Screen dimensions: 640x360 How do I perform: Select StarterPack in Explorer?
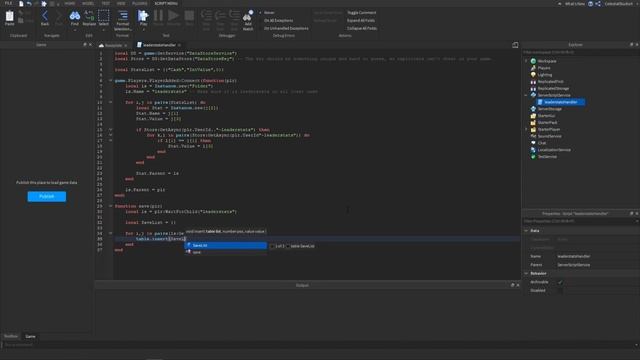pyautogui.click(x=547, y=122)
